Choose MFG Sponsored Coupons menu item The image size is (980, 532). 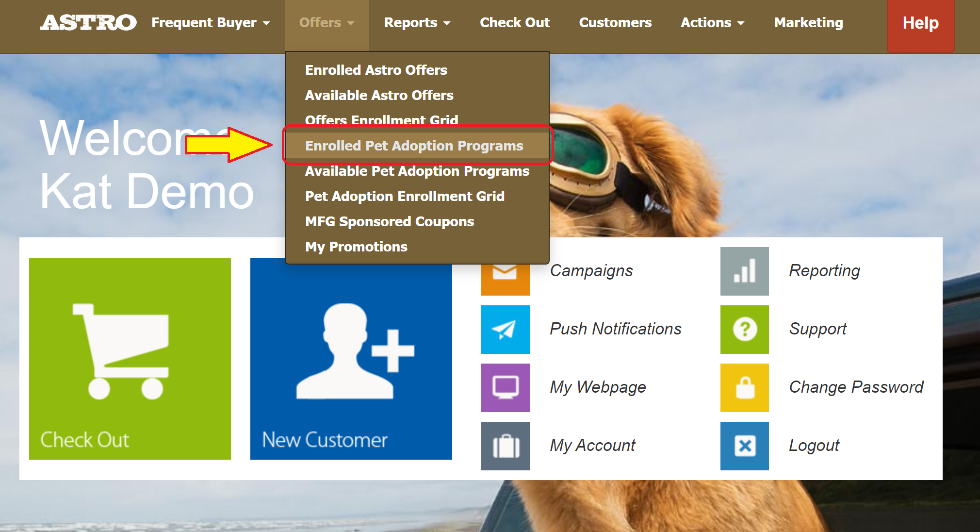390,221
